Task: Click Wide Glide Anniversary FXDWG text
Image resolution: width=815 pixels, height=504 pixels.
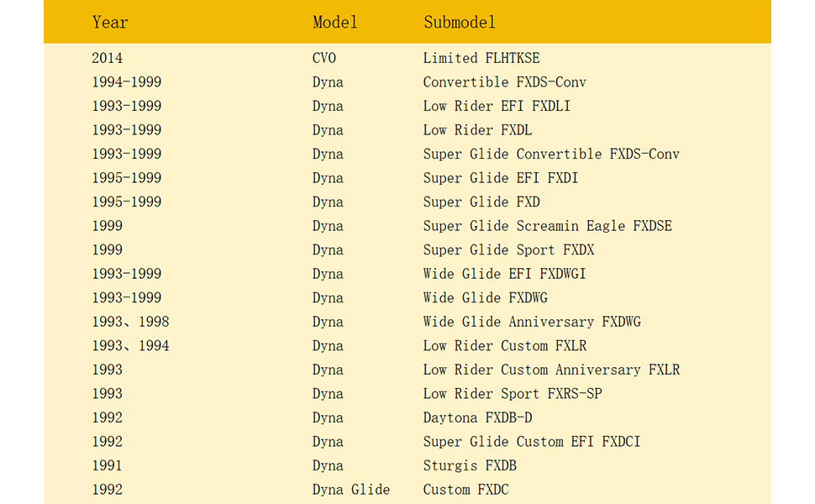Action: (x=532, y=322)
